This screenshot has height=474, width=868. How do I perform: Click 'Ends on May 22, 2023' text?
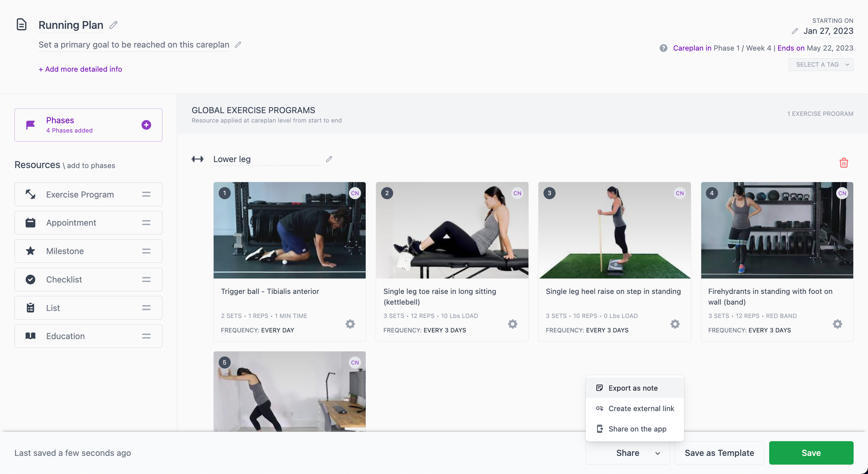tap(815, 48)
